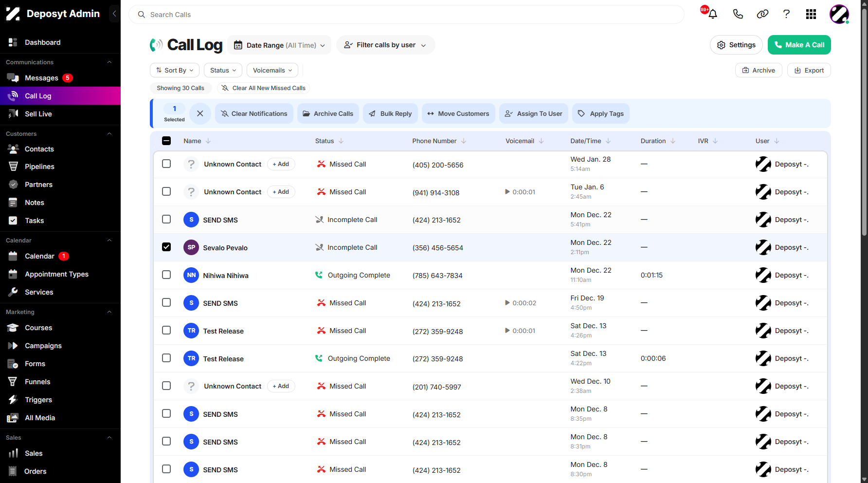Screen dimensions: 868x483
Task: Collapse the Communications sidebar section
Action: pos(109,62)
